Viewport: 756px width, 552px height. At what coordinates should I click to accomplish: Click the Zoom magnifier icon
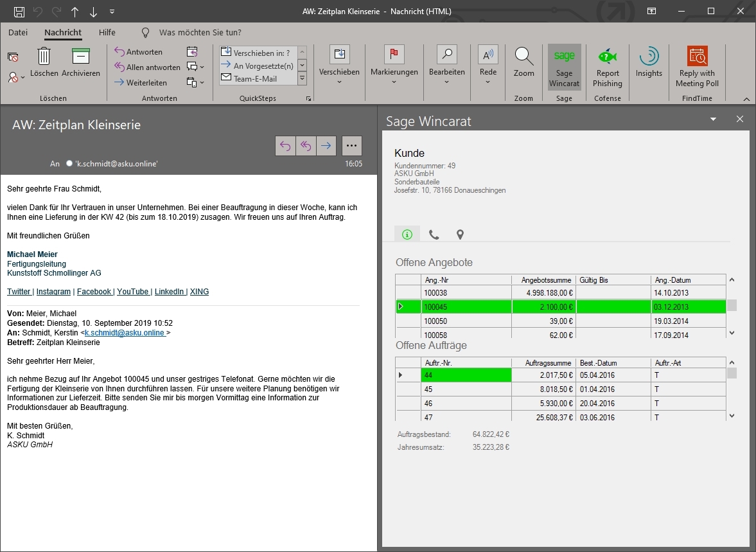[524, 57]
